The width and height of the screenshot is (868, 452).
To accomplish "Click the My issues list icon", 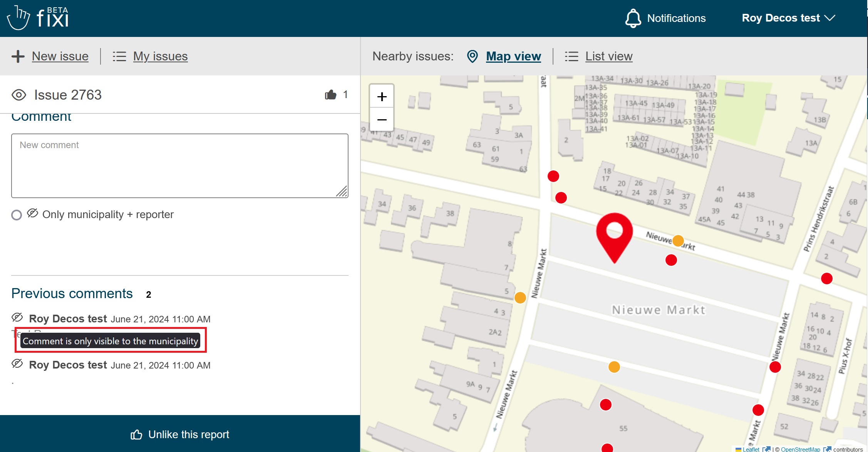I will [120, 56].
